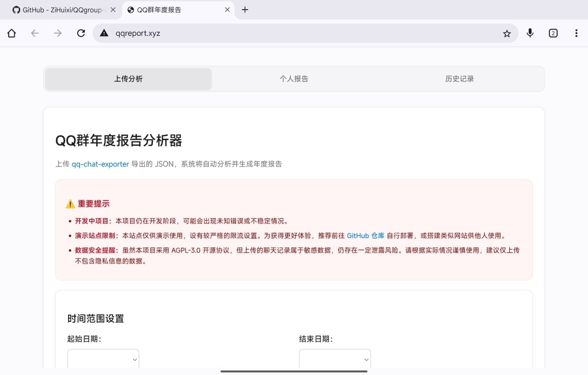Close the QQ群年度报告 tab
This screenshot has width=588, height=375.
pos(227,10)
